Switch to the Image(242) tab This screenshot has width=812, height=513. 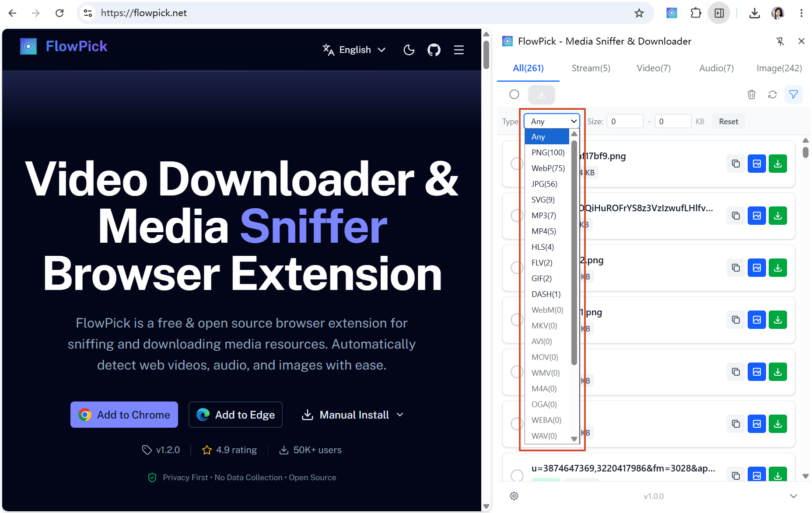pos(779,68)
